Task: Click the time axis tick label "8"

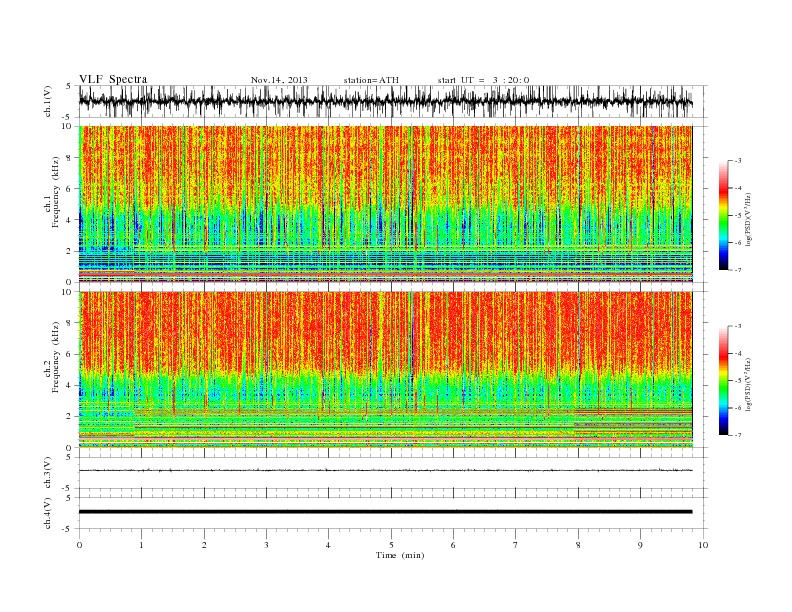Action: pyautogui.click(x=578, y=545)
